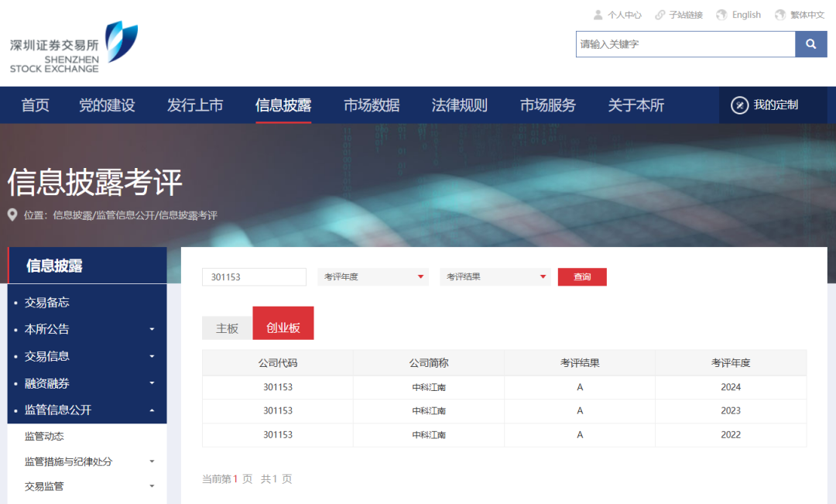Expand 监管措施与纪律处分 arrow

click(x=152, y=461)
